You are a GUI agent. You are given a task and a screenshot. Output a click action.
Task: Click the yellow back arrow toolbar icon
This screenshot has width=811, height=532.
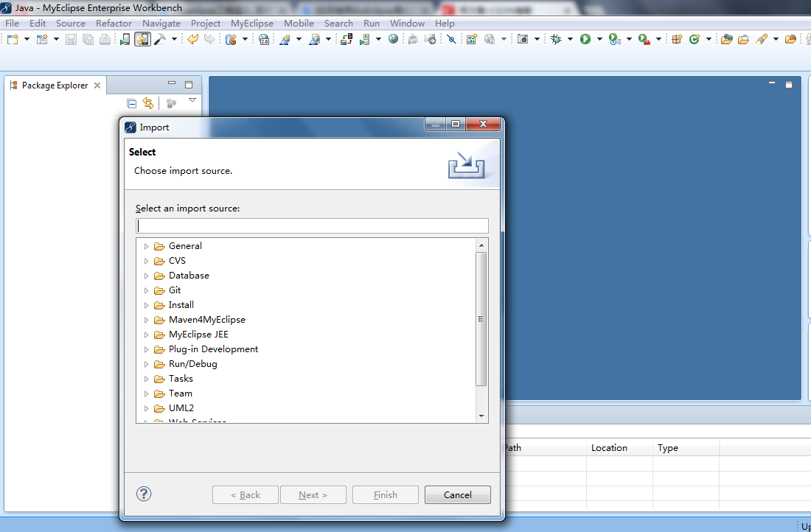point(193,39)
